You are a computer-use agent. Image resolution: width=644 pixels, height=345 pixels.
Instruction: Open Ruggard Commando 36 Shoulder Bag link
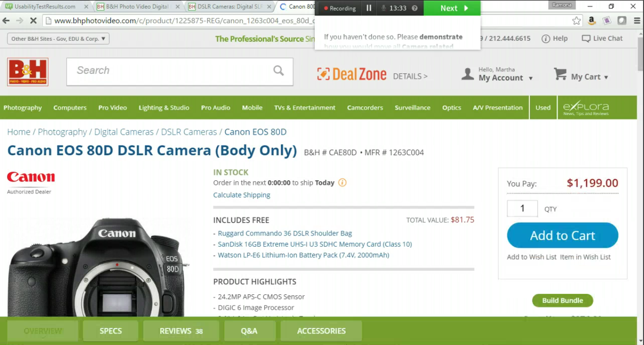point(285,233)
